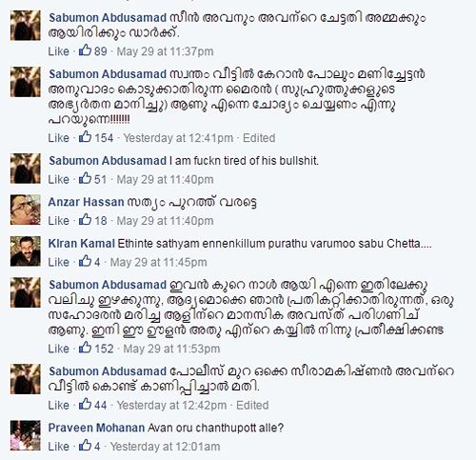
Task: Click Anzar Hassan's profile picture
Action: pos(26,210)
